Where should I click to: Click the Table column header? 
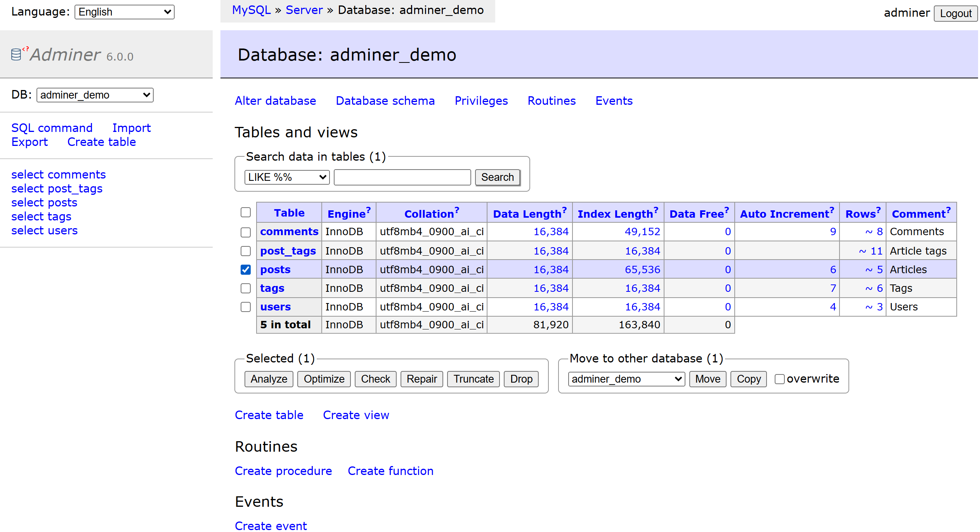pyautogui.click(x=289, y=213)
